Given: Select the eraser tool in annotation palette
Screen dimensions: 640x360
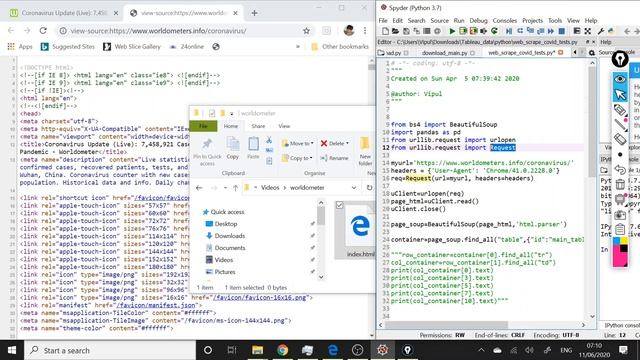Looking at the screenshot, I should [x=620, y=140].
